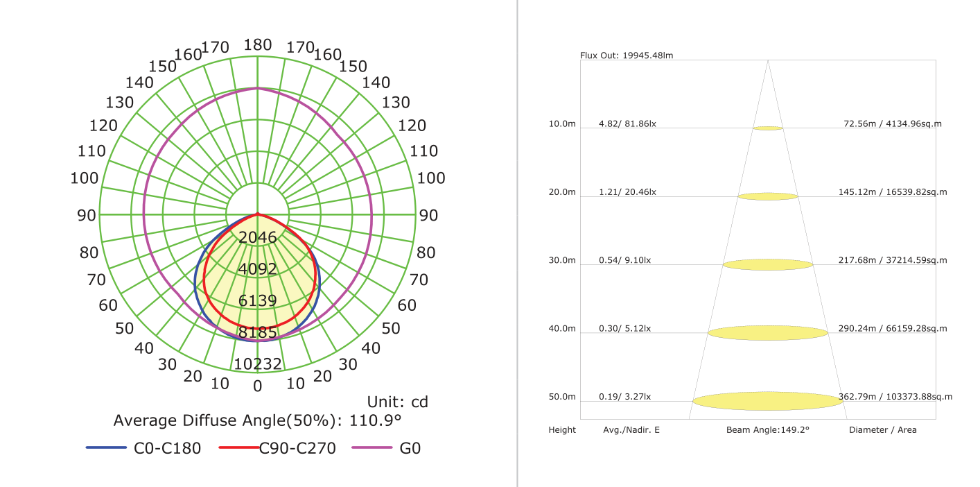Click the '1.21/ 20.46lx' value
Image resolution: width=980 pixels, height=487 pixels.
pyautogui.click(x=627, y=191)
